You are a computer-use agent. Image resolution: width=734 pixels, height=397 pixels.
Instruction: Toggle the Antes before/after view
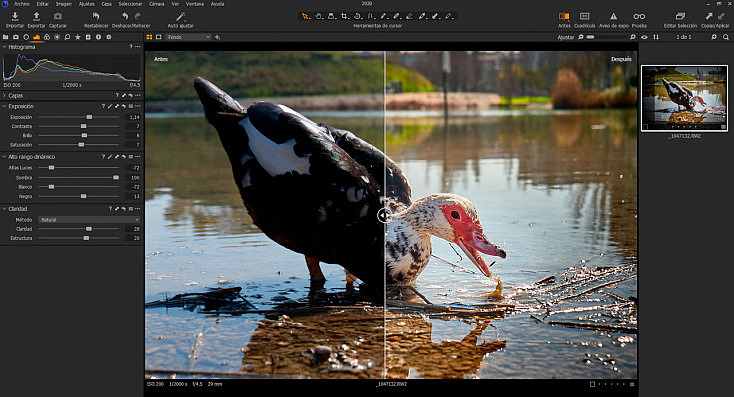coord(564,16)
